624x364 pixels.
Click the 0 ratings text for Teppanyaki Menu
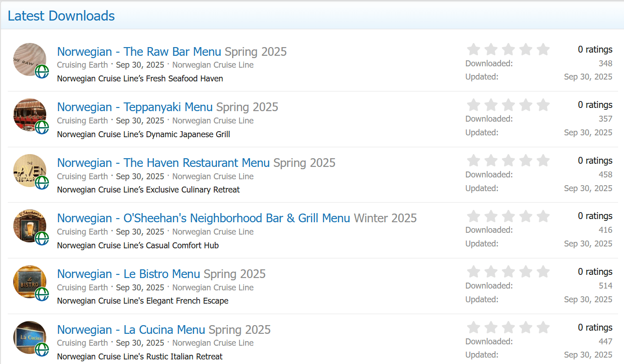(595, 105)
